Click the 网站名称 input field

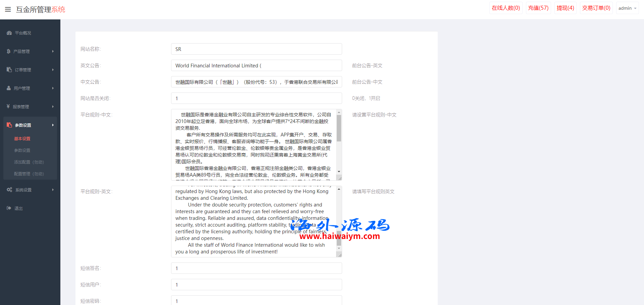[x=256, y=49]
